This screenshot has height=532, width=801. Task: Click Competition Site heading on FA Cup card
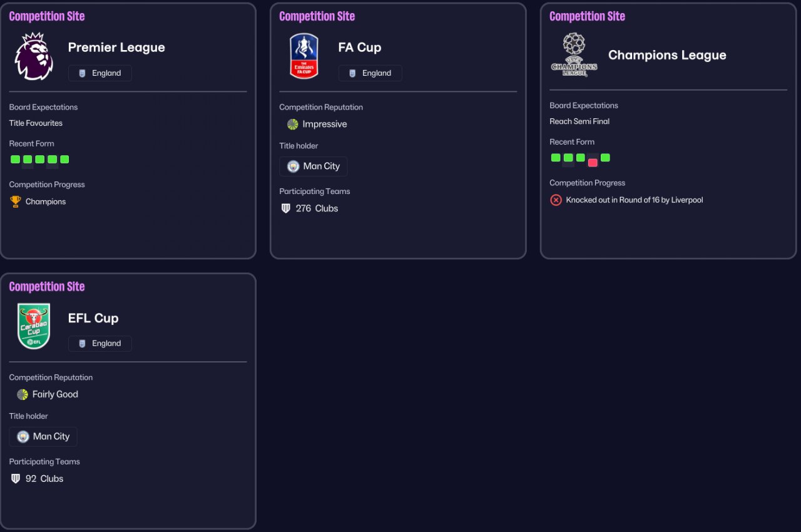(x=317, y=16)
